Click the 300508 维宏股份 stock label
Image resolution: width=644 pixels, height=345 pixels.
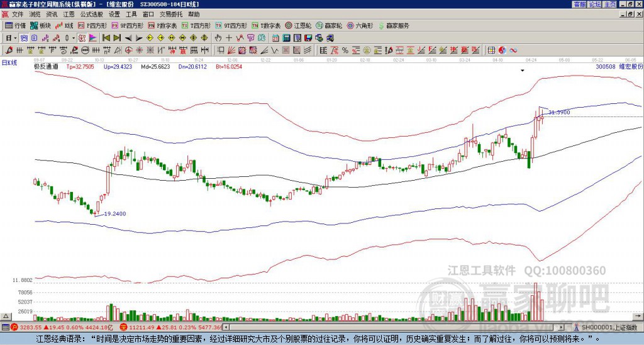pos(619,66)
